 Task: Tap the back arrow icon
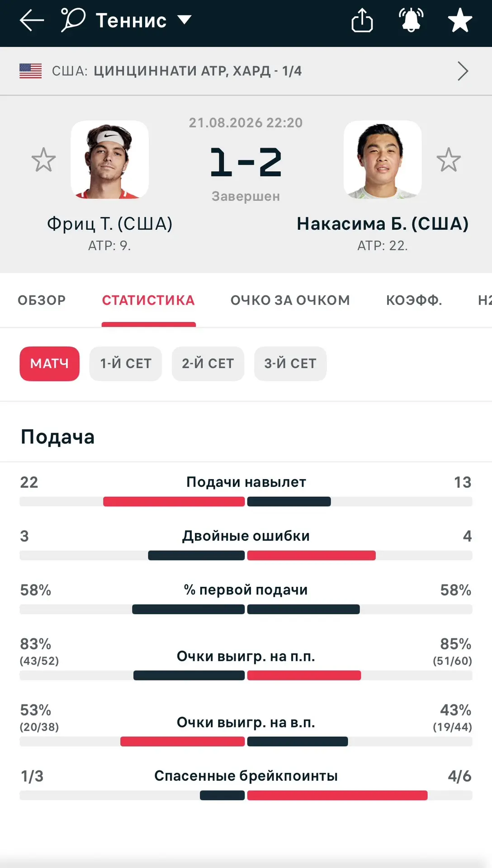click(32, 20)
